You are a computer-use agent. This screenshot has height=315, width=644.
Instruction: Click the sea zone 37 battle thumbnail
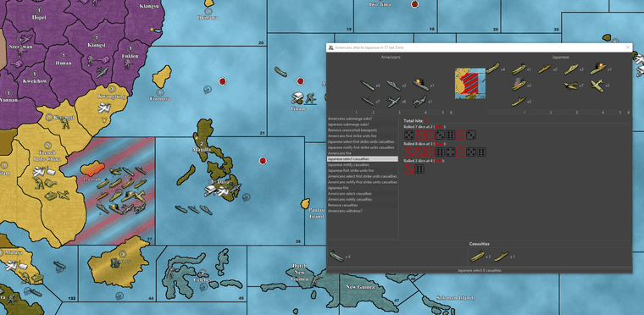[469, 83]
